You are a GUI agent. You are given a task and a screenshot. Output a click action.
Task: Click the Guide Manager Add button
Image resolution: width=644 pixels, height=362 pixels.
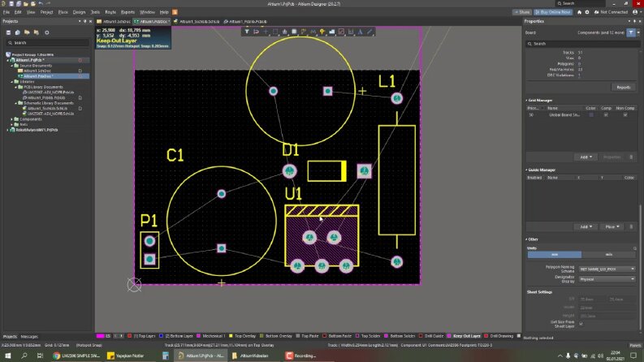pos(586,226)
